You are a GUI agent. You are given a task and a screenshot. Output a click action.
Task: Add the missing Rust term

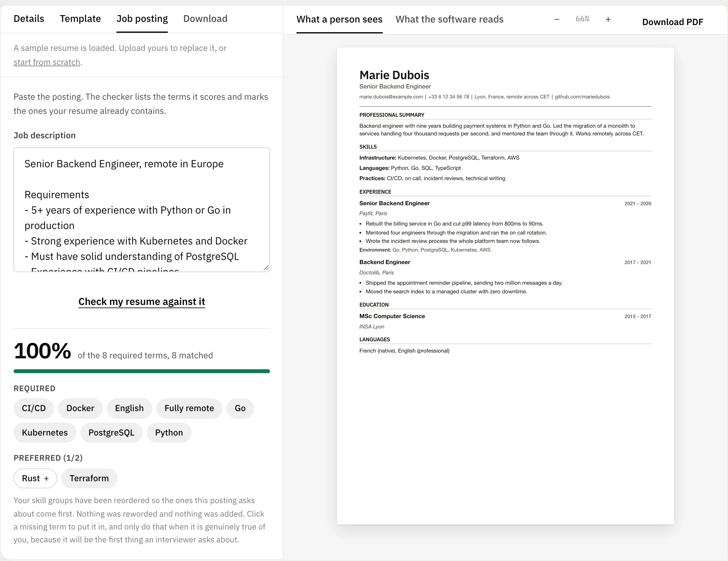click(35, 478)
